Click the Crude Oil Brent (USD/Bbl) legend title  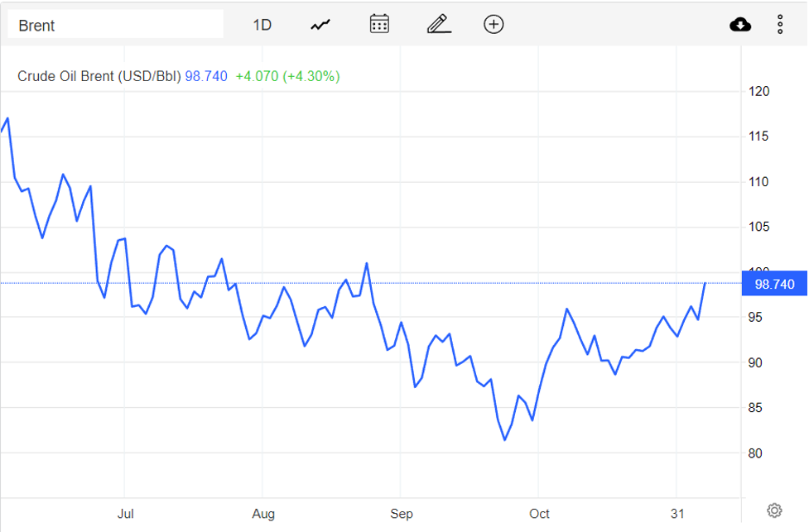click(99, 76)
